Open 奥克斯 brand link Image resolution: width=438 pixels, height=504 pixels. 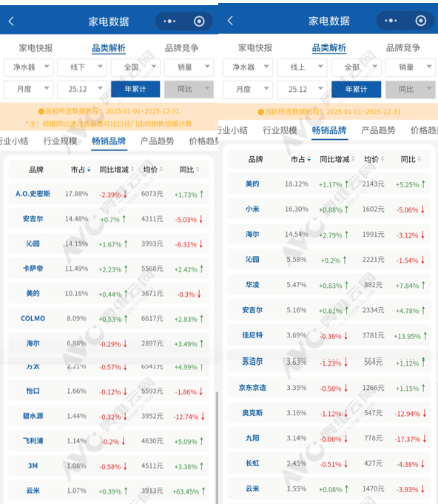pyautogui.click(x=252, y=413)
